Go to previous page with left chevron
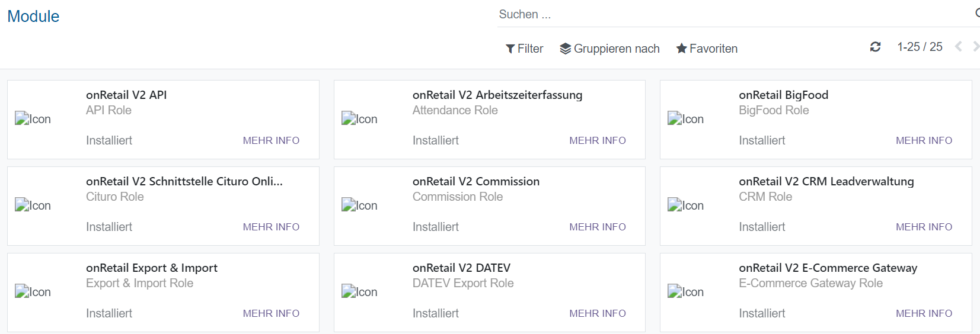Screen dimensions: 980x334 958,47
